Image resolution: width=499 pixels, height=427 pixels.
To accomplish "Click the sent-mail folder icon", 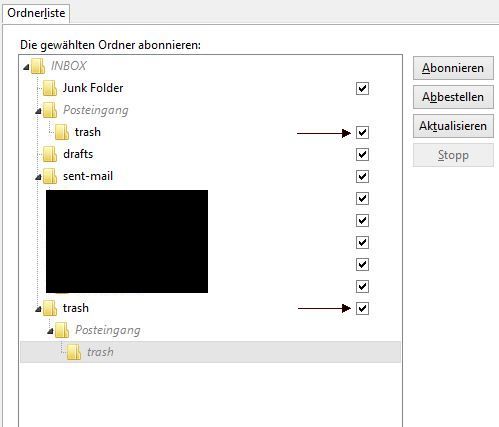I will (50, 176).
